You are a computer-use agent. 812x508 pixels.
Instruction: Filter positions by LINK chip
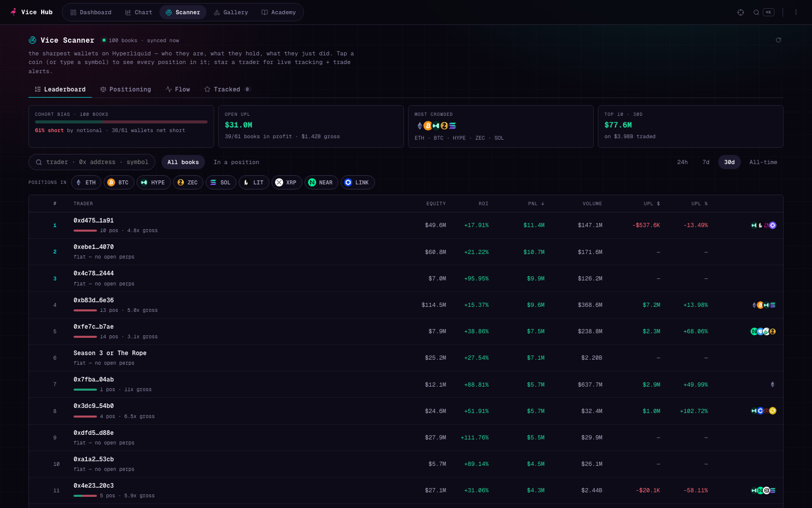(358, 182)
